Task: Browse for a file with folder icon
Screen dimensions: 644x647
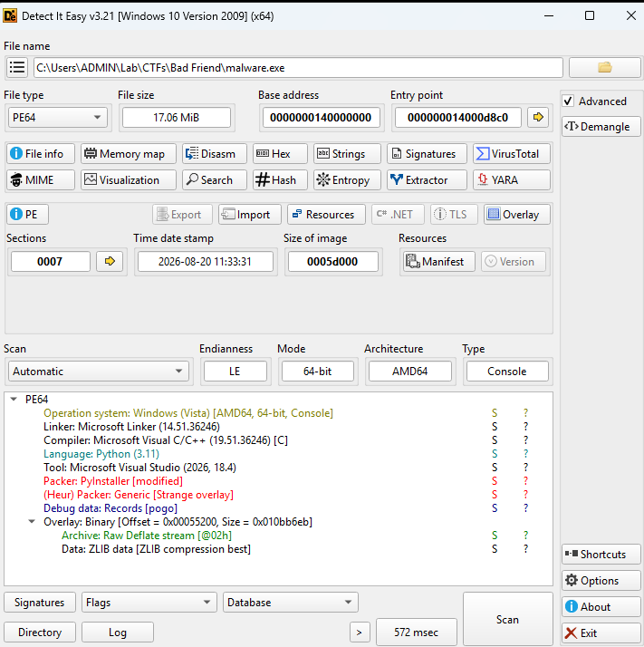Action: (x=605, y=67)
